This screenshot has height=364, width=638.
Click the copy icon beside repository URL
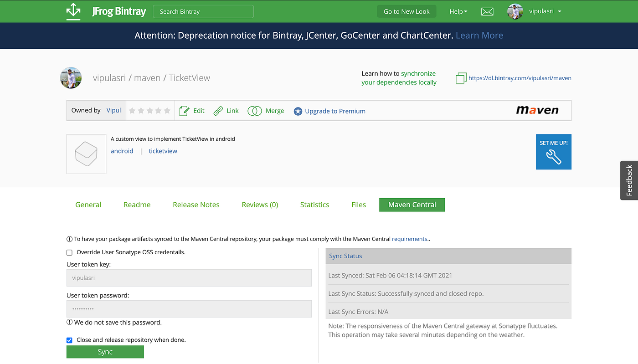[461, 78]
